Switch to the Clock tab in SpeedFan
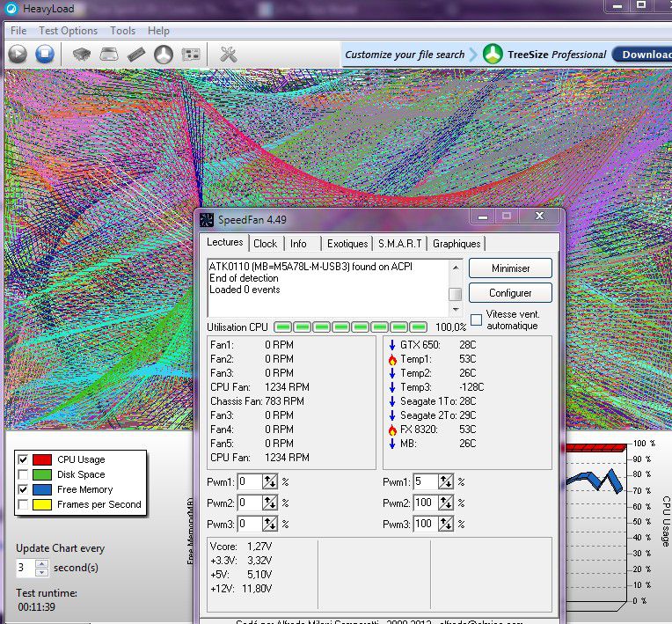672x624 pixels. click(266, 244)
